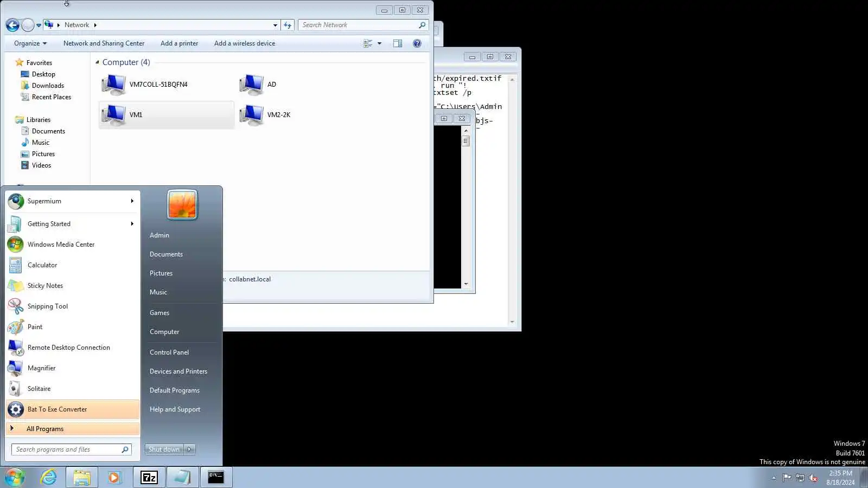Click the Shut down button
This screenshot has height=488, width=868.
164,450
